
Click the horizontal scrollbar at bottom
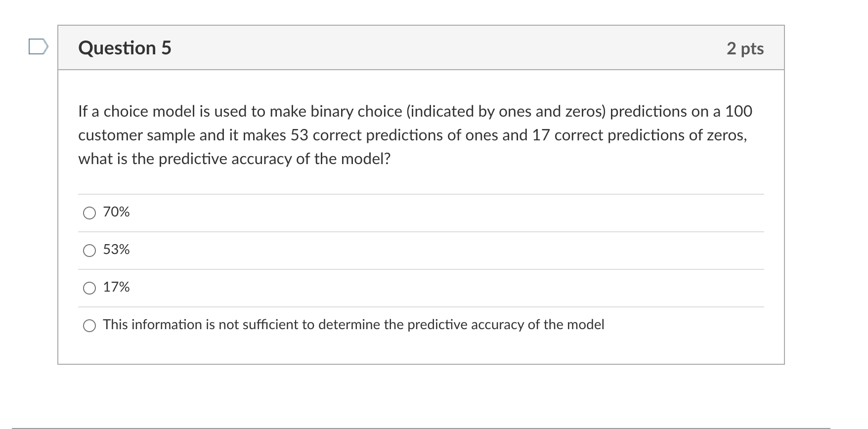(x=434, y=426)
